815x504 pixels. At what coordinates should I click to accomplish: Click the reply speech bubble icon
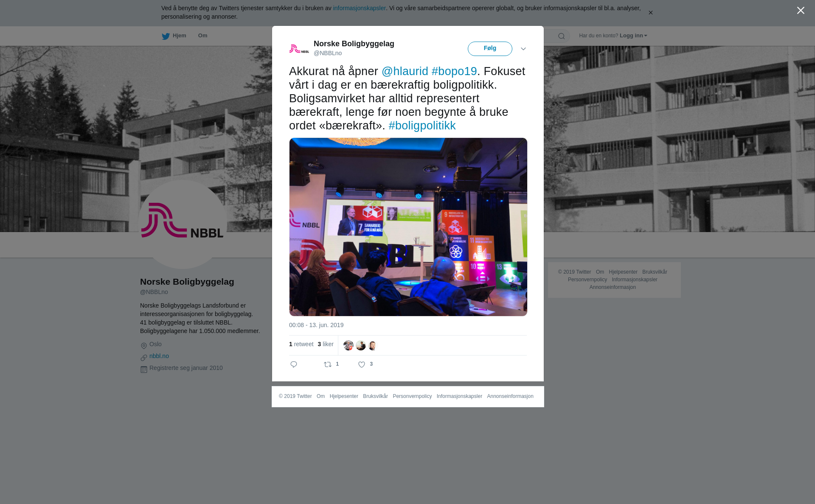tap(294, 364)
